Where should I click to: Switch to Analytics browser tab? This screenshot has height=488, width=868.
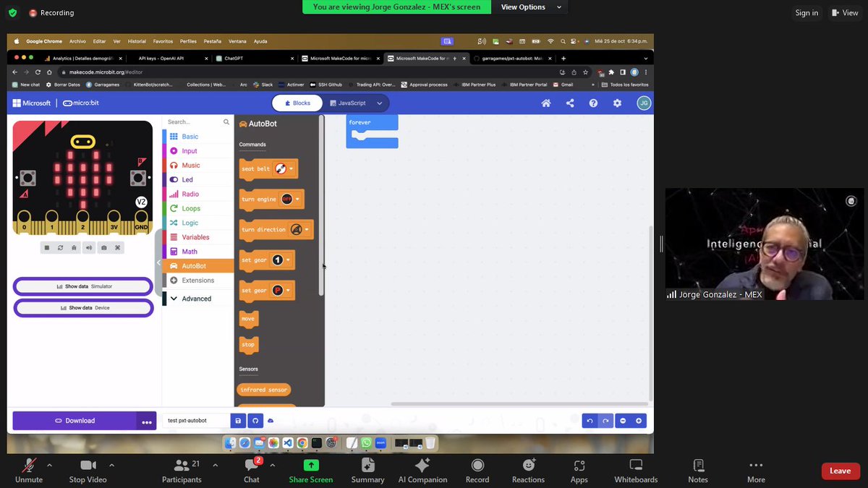pos(82,59)
